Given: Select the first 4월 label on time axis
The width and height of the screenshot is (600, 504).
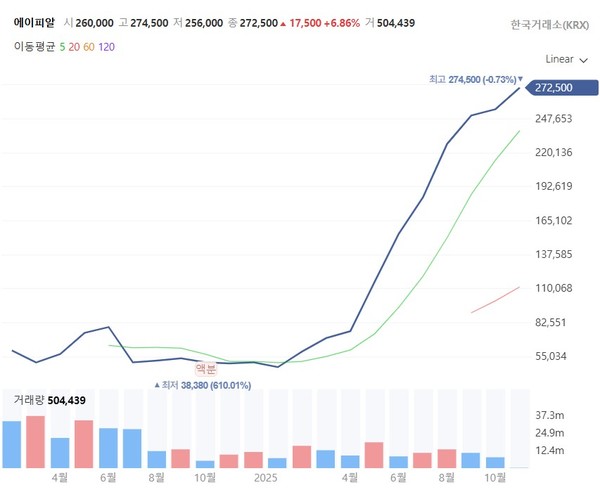Looking at the screenshot, I should coord(58,479).
